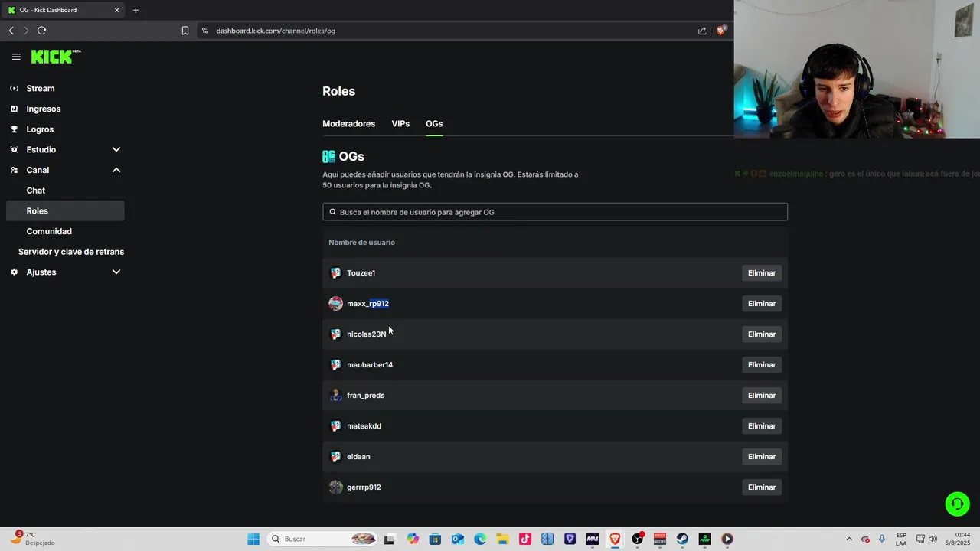Remove maubarber14 with Eliminar

click(x=762, y=364)
